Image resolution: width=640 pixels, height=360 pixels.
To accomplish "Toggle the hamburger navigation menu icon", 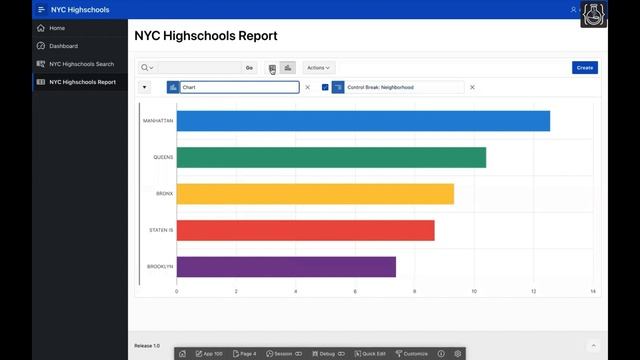I will pyautogui.click(x=41, y=9).
